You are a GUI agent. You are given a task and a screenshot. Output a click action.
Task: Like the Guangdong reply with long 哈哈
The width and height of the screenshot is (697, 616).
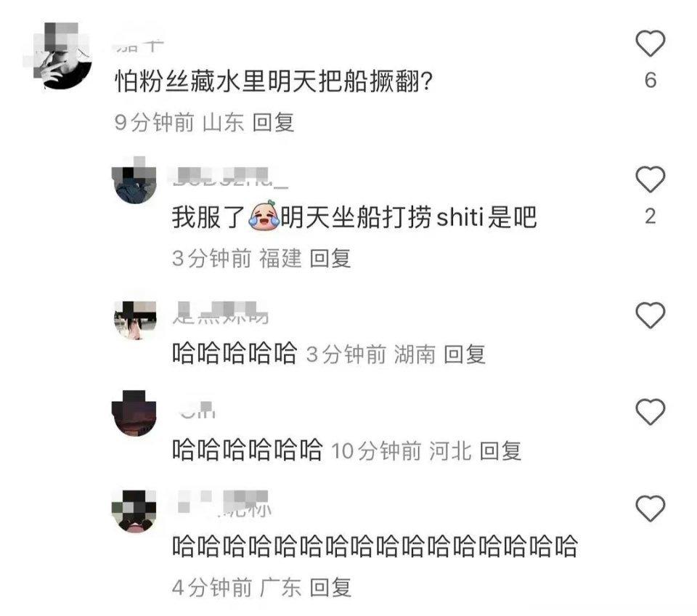coord(651,508)
